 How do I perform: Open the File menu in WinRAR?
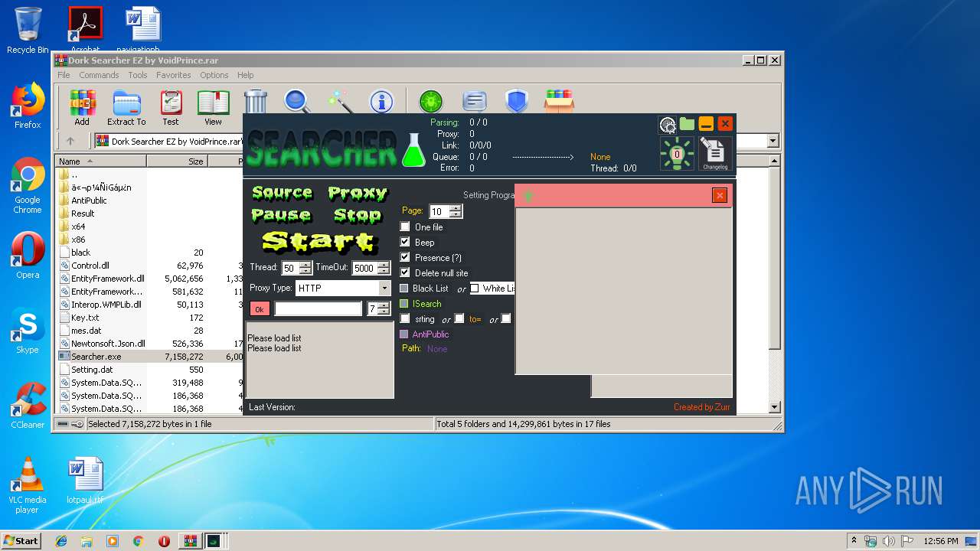coord(64,75)
